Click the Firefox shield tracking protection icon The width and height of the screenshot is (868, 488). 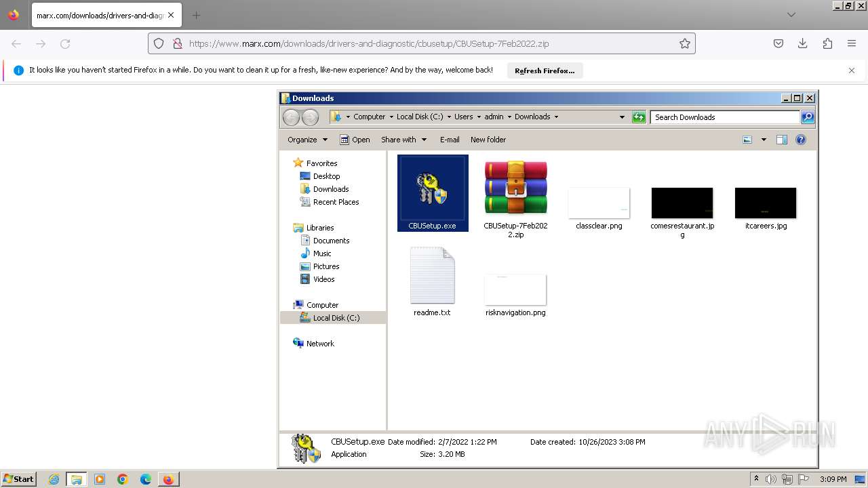[159, 43]
